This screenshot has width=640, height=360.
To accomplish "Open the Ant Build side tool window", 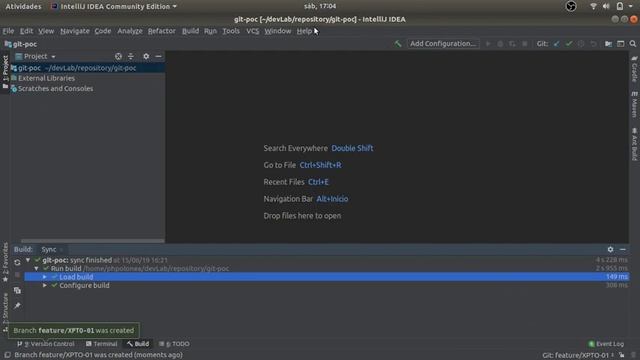I will click(634, 144).
